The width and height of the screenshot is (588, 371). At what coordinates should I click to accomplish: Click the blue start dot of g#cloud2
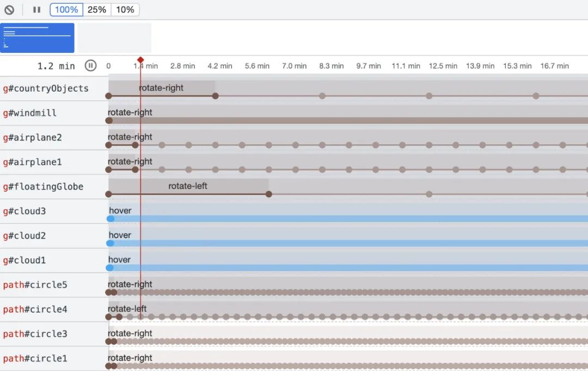tap(110, 244)
